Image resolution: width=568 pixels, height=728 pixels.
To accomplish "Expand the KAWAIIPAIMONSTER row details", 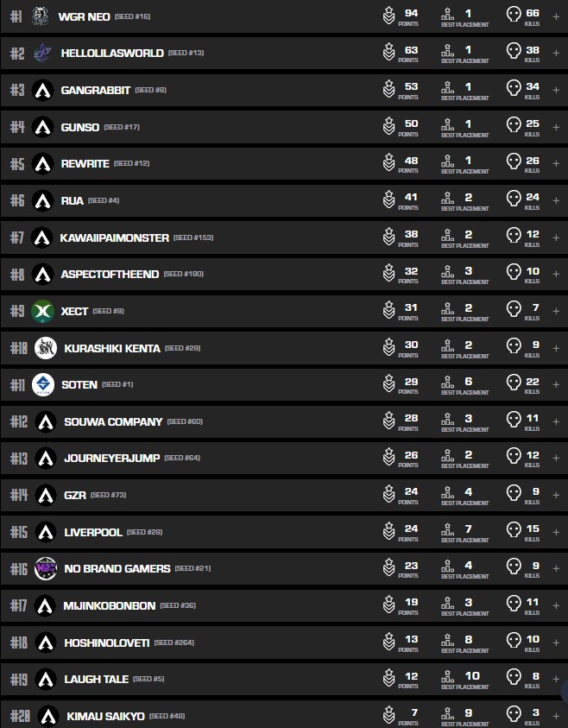I will pos(556,237).
